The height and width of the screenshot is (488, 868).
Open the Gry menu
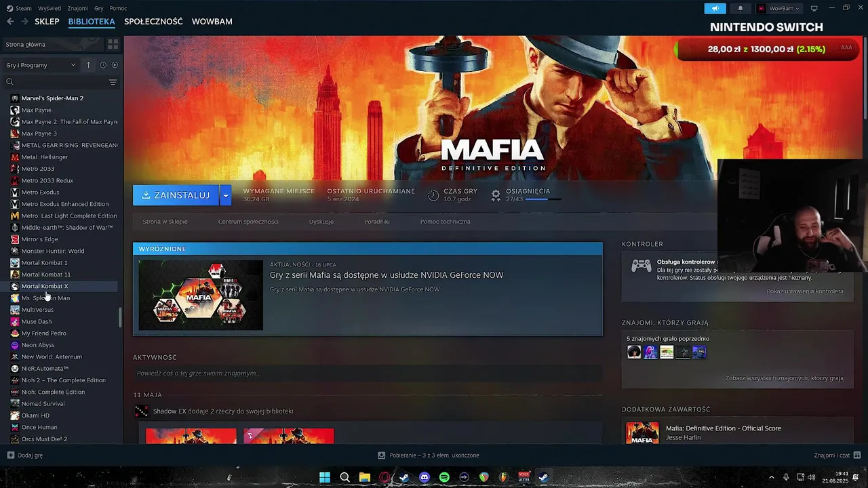click(x=99, y=8)
